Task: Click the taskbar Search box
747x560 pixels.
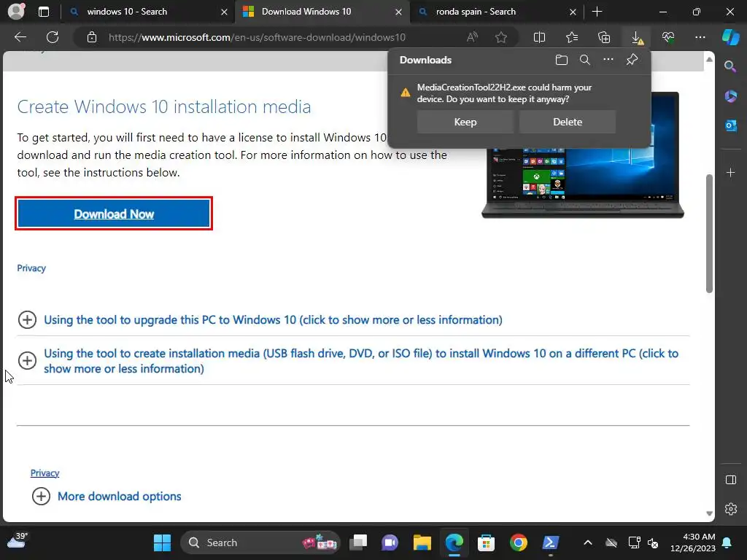Action: [x=260, y=542]
